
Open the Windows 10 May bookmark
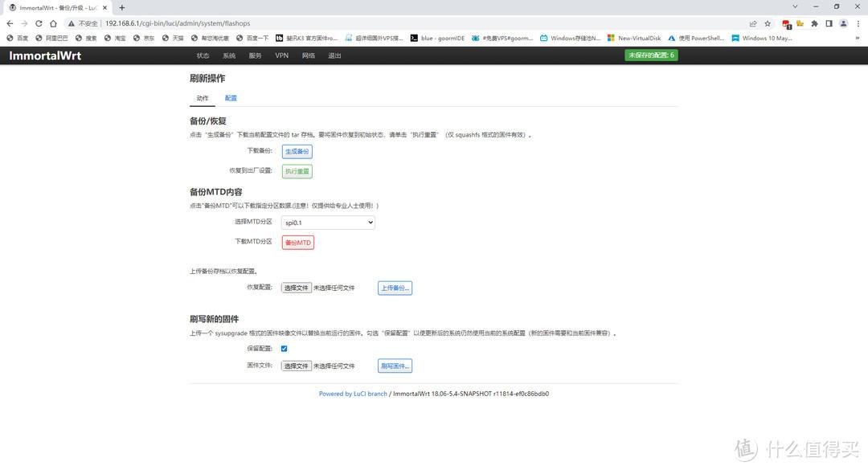tap(762, 39)
